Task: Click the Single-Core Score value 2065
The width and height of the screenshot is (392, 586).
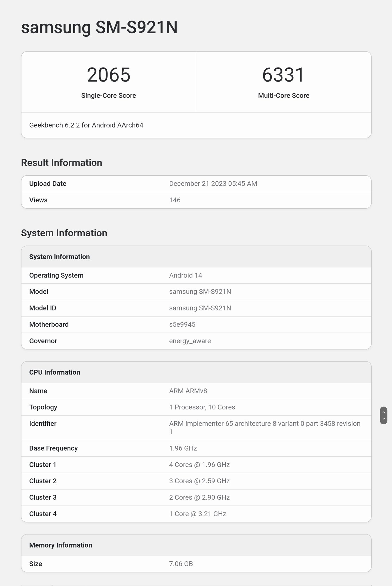Action: (x=109, y=75)
